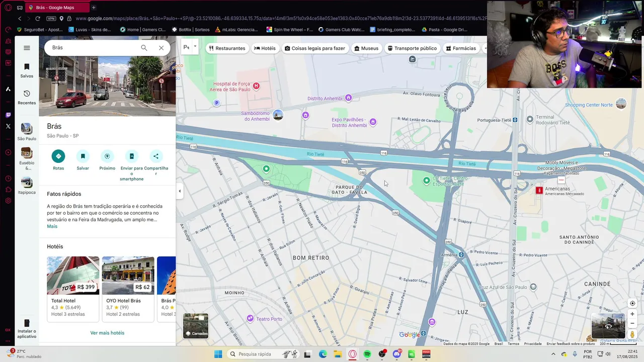The image size is (644, 362).
Task: Open the SeguroBet bookmark
Action: click(x=39, y=30)
